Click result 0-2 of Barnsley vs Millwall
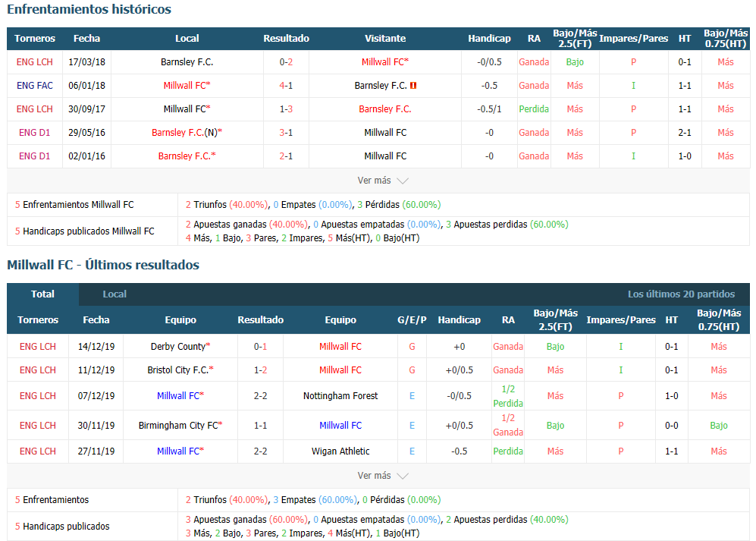The image size is (756, 541). click(286, 61)
